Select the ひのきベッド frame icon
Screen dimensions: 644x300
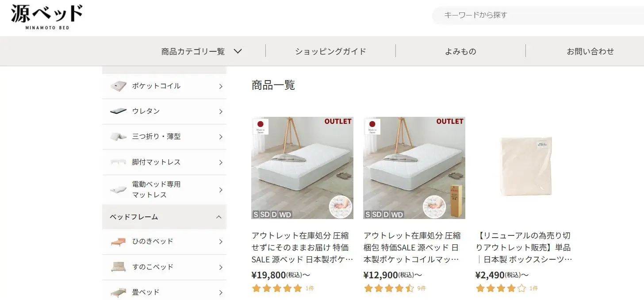pyautogui.click(x=119, y=241)
